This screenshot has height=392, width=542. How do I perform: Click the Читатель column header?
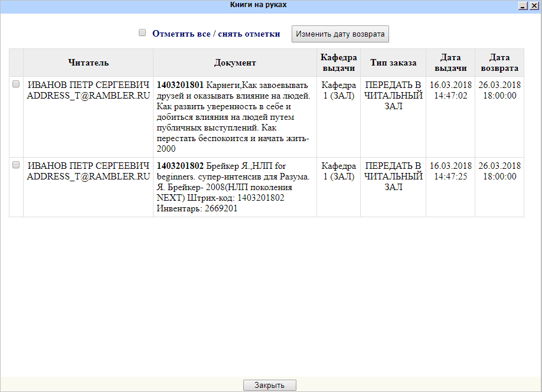click(87, 62)
